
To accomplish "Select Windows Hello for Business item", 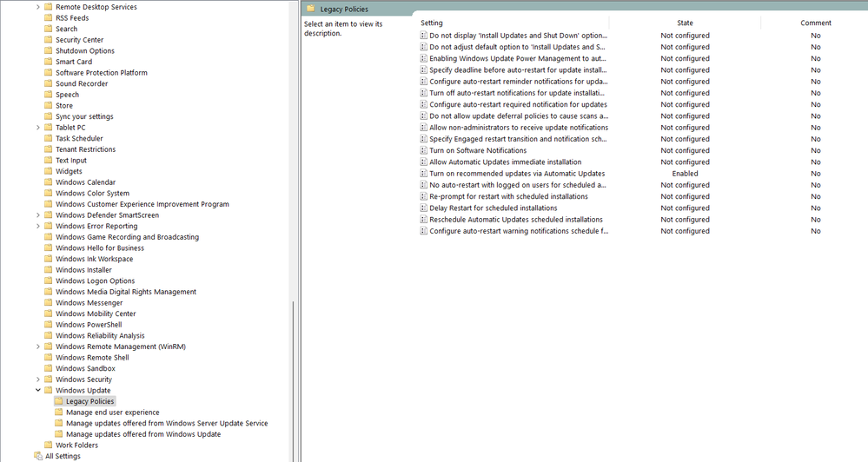I will pos(100,248).
